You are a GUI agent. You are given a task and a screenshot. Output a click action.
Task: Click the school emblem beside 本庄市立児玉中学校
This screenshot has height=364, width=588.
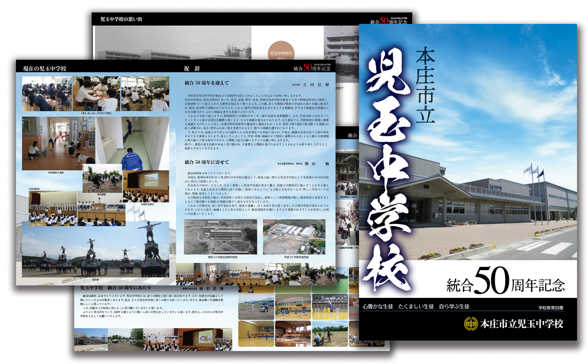click(470, 324)
